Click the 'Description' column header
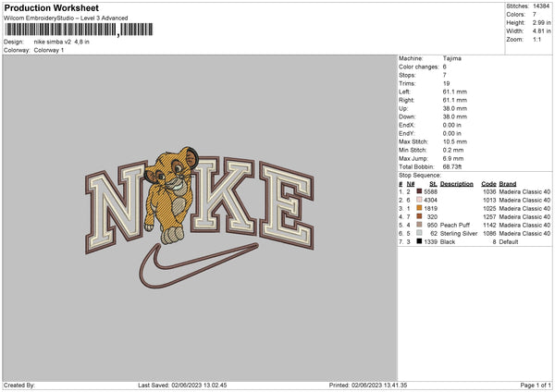This screenshot has width=555, height=392. (457, 184)
